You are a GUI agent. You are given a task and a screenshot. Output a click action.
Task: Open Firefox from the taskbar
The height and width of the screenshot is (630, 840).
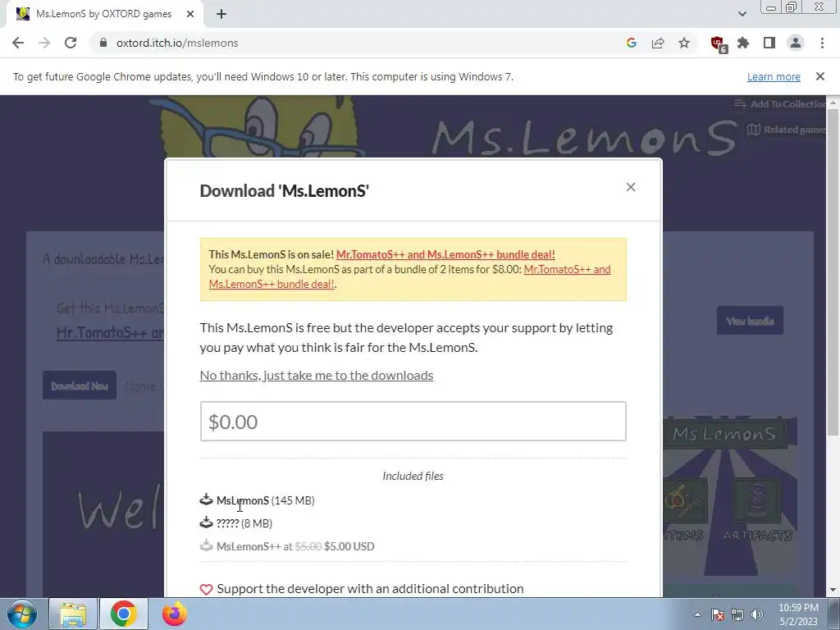[174, 614]
